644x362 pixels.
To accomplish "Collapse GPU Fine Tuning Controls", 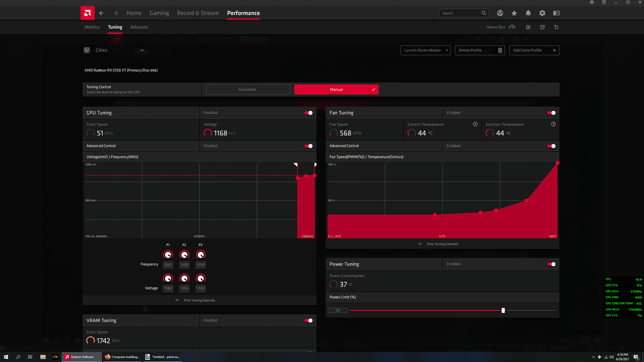I will point(199,300).
